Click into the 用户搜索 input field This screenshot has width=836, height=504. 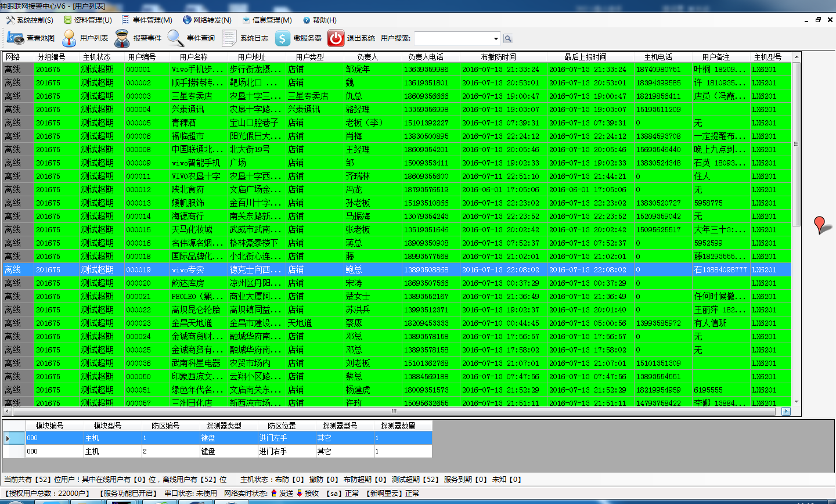[x=453, y=39]
